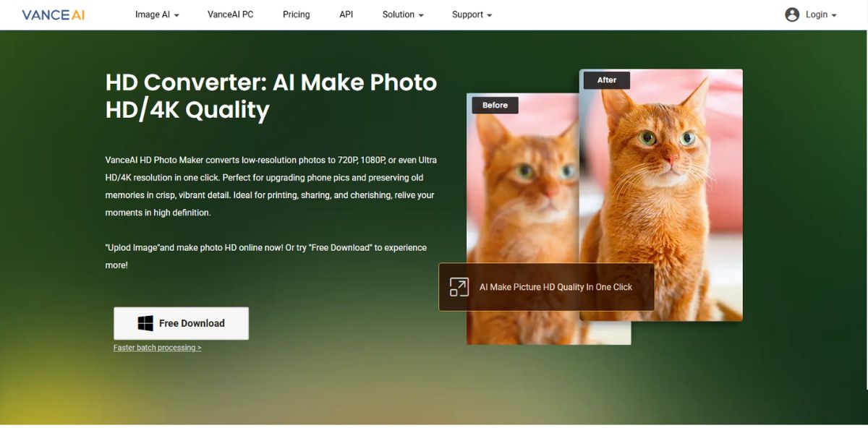Click AI Make Picture HD Quality banner

(x=546, y=287)
